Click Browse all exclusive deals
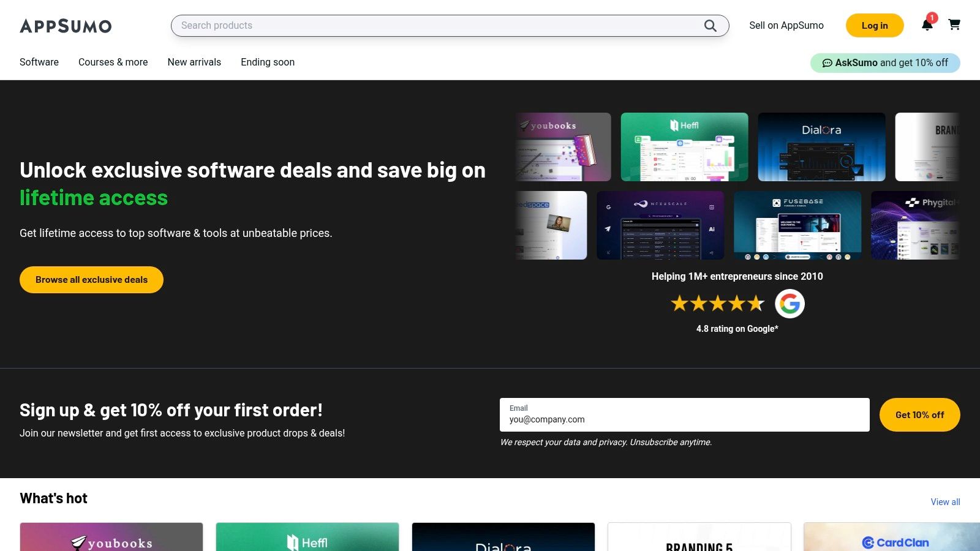Screen dimensions: 980x551 click(x=91, y=279)
